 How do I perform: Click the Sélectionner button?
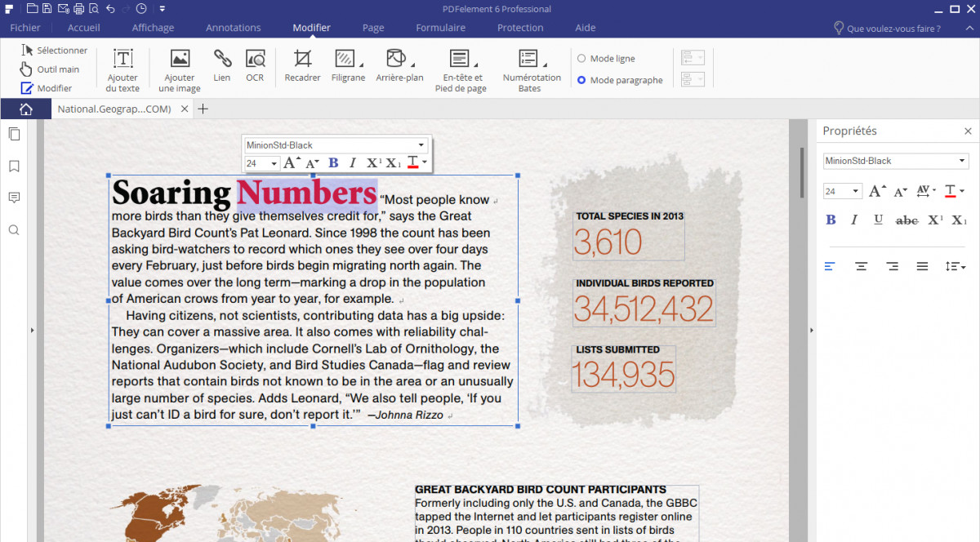tap(54, 51)
